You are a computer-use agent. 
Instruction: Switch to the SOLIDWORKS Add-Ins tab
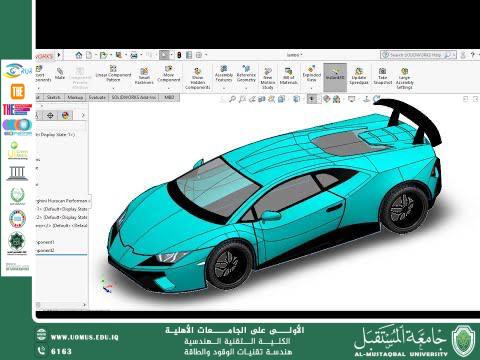click(x=134, y=97)
